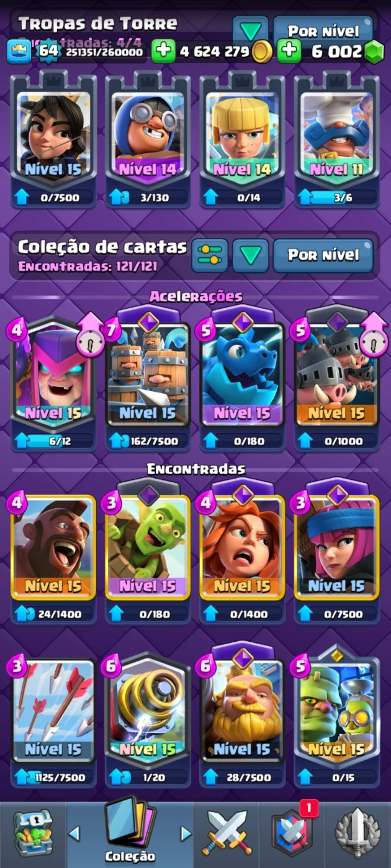Go to previous tab with left arrow
The height and width of the screenshot is (868, 391).
pos(74,834)
